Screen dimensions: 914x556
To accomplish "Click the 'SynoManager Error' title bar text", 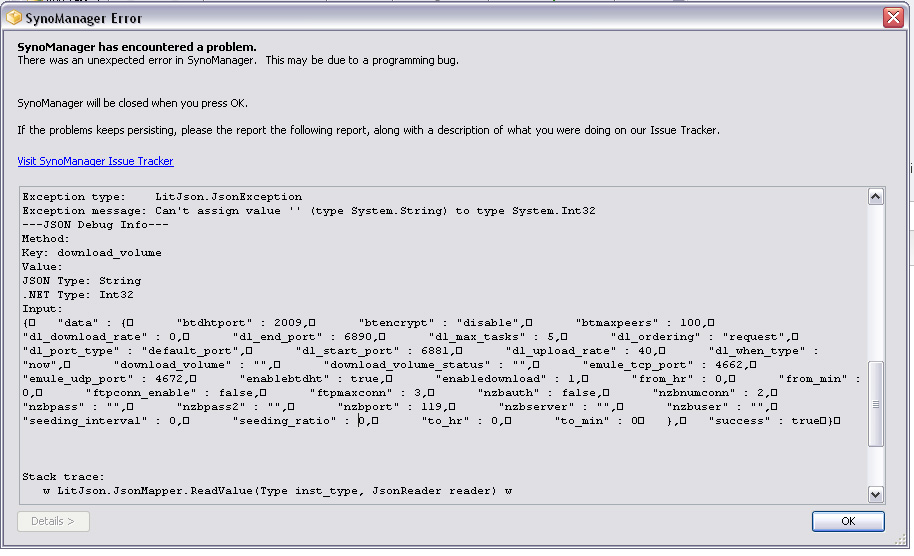I will tap(84, 18).
